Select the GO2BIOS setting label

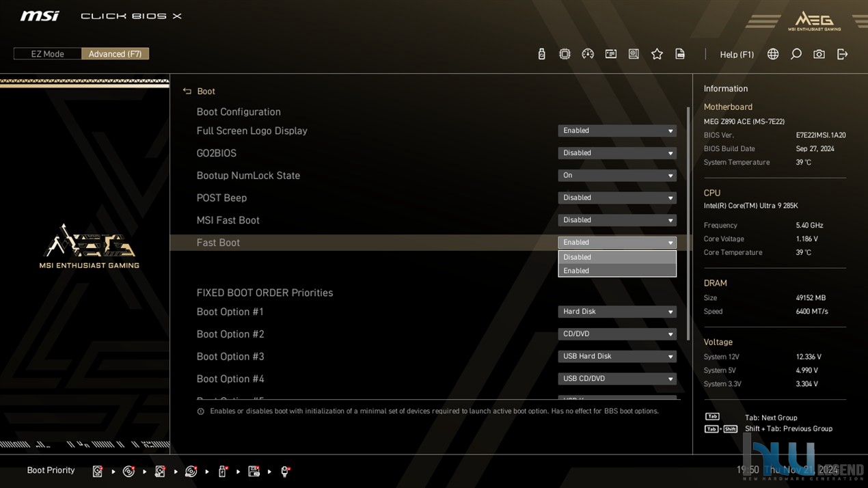[x=216, y=153]
